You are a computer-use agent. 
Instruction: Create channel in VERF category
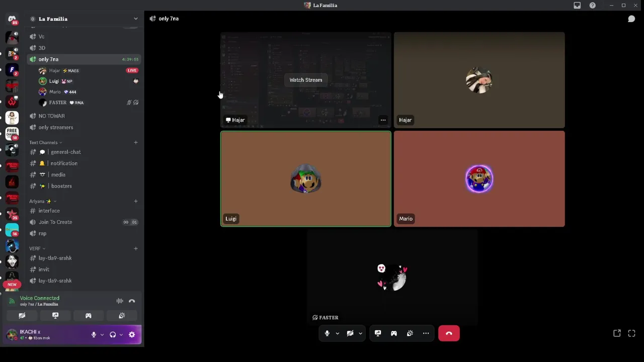pos(136,249)
